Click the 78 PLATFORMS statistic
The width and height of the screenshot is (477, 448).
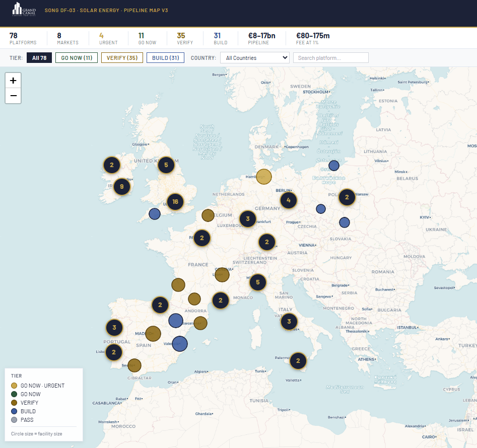[x=23, y=39]
